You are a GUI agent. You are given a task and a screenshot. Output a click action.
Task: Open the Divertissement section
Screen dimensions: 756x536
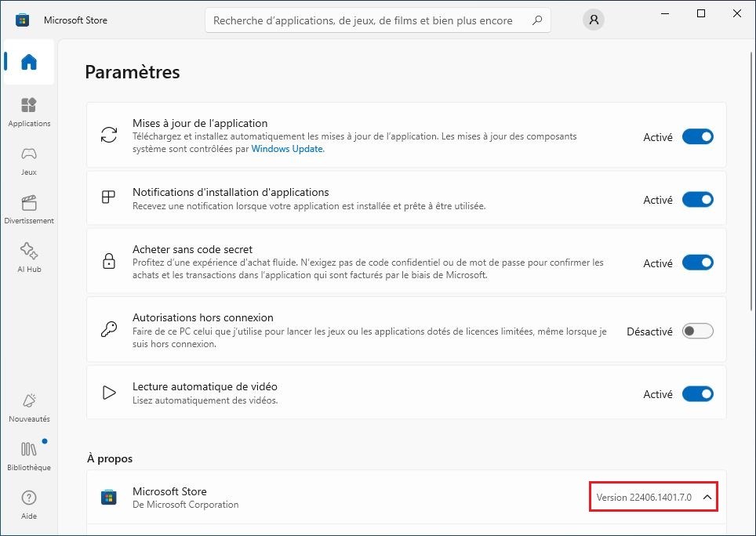point(29,209)
